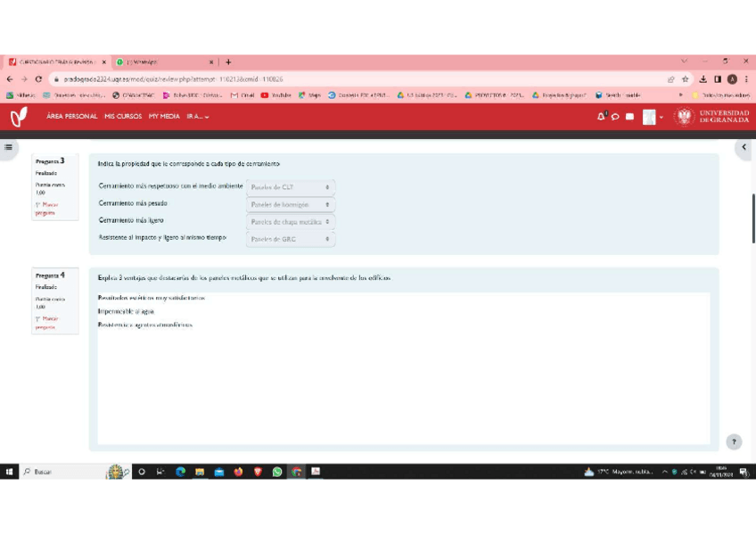Open the user avatar menu

tap(649, 117)
